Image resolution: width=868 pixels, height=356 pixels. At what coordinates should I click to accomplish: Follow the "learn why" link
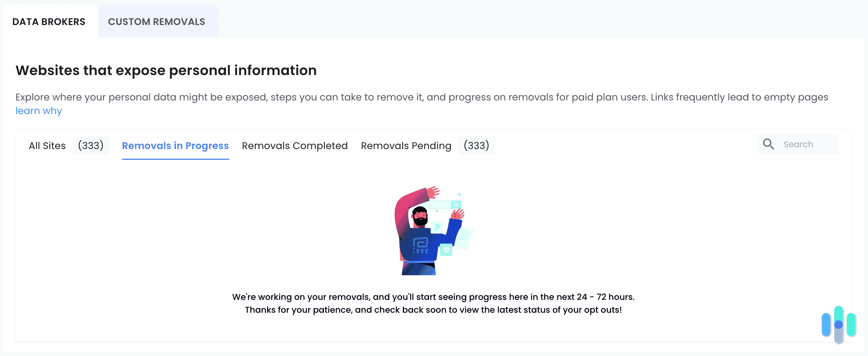pyautogui.click(x=39, y=111)
